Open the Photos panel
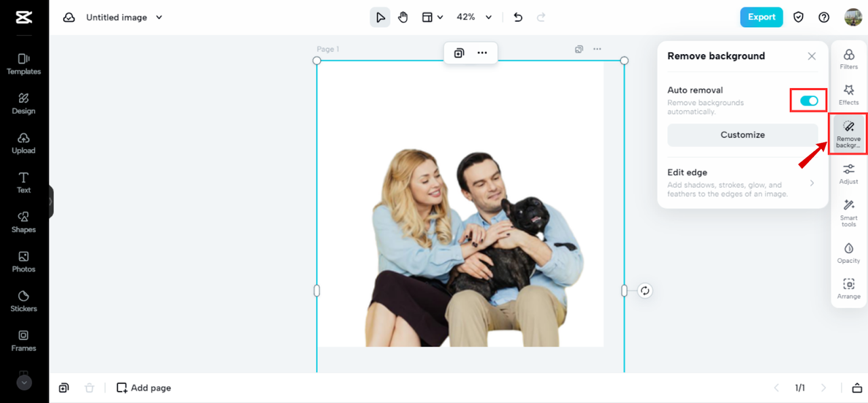Screen dimensions: 868x403 coord(24,262)
